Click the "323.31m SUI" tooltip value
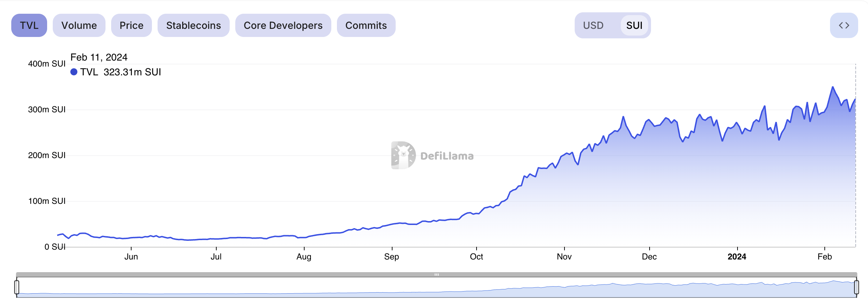The width and height of the screenshot is (868, 307). (132, 72)
